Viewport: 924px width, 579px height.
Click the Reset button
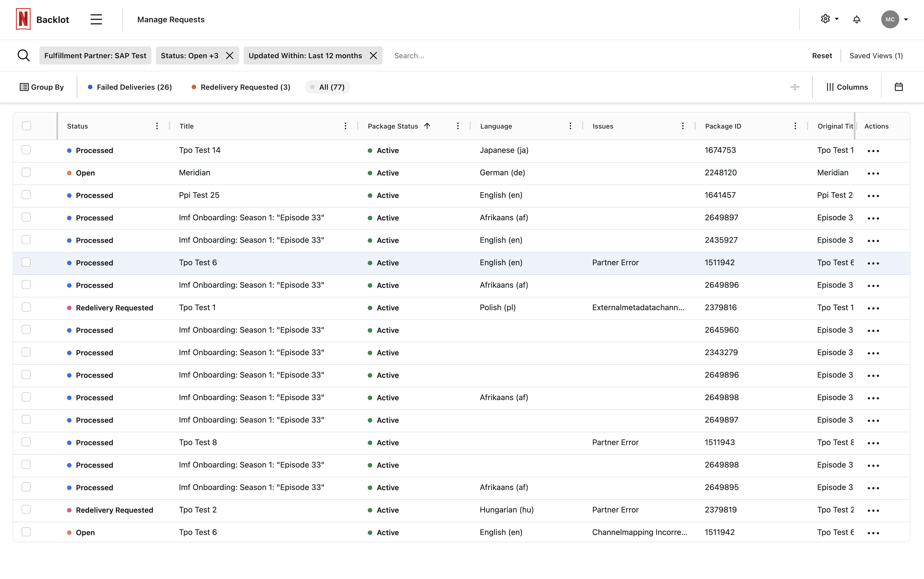pyautogui.click(x=822, y=56)
